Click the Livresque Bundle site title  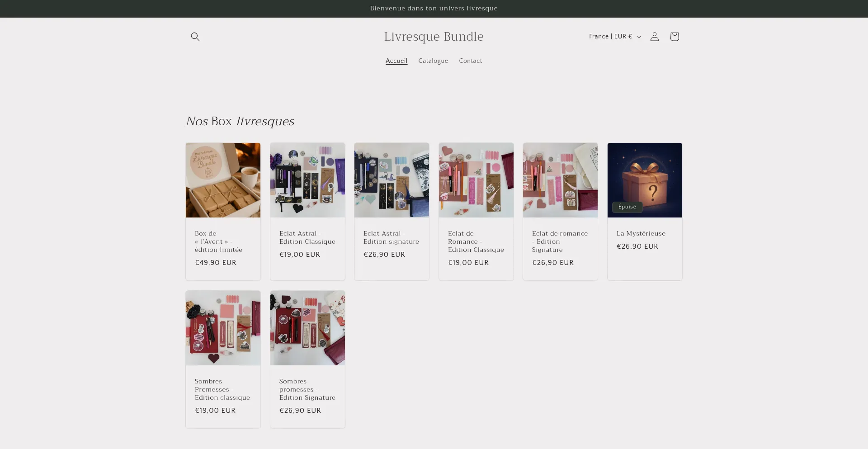pyautogui.click(x=434, y=37)
